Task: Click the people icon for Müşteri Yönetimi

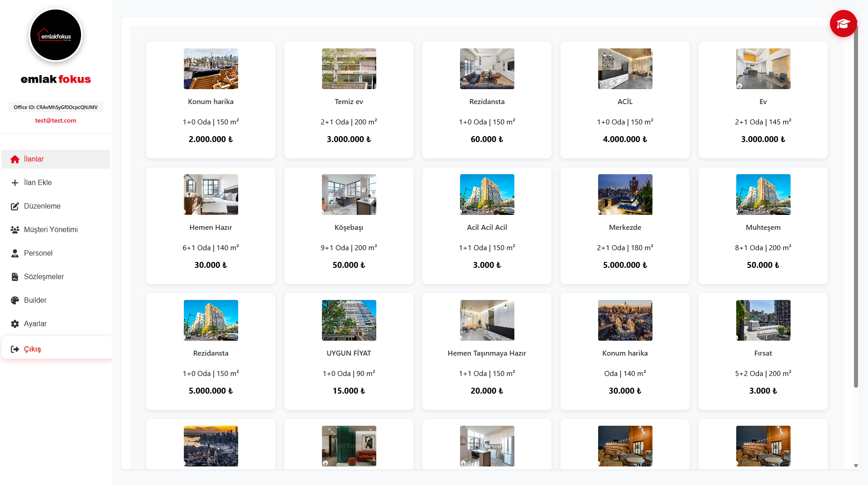Action: tap(15, 230)
